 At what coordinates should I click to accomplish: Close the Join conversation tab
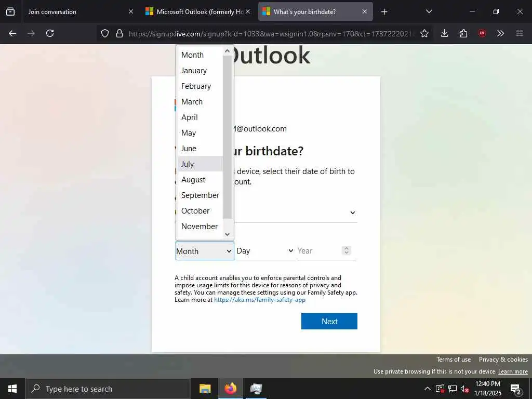[131, 11]
